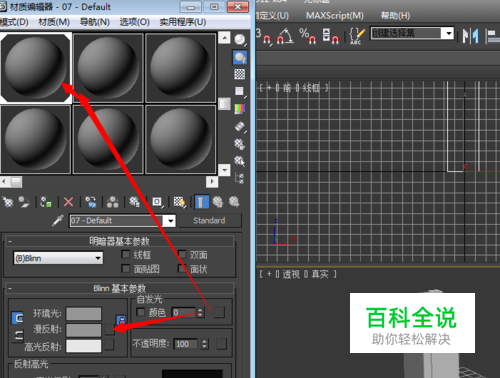Toggle Spinner Snap in main toolbar

tap(330, 36)
